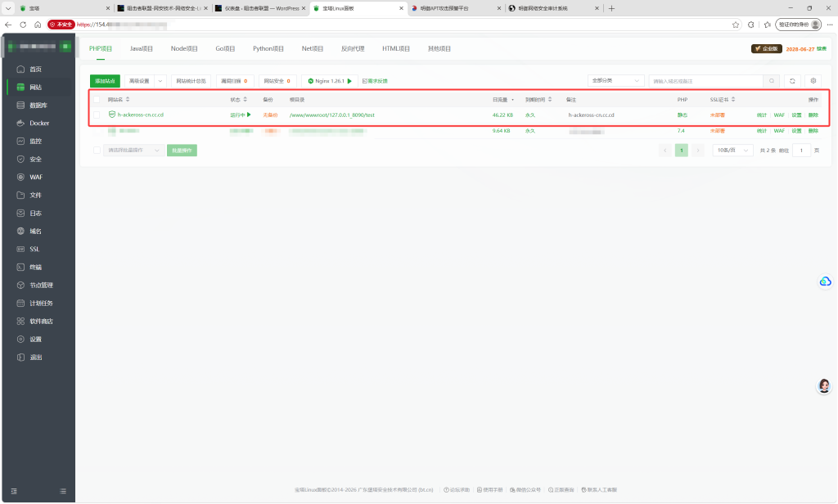Open 节点管理 node management in sidebar
Image resolution: width=838 pixels, height=504 pixels.
(41, 286)
